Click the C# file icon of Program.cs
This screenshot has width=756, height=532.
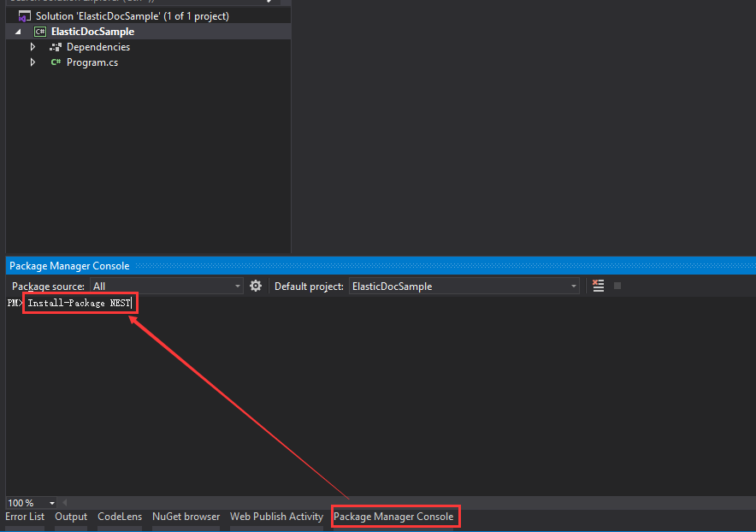click(56, 62)
